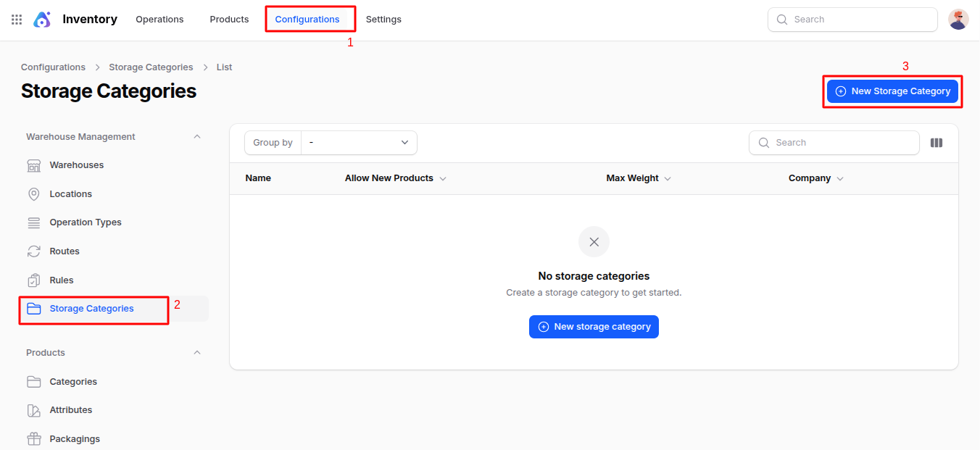Click the list search field
Viewport: 980px width, 450px height.
(834, 142)
